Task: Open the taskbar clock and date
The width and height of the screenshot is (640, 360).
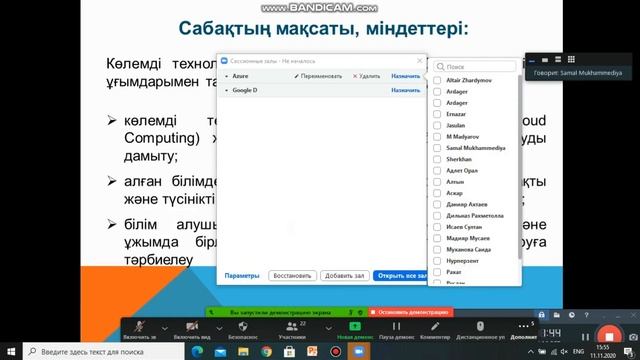Action: point(603,351)
